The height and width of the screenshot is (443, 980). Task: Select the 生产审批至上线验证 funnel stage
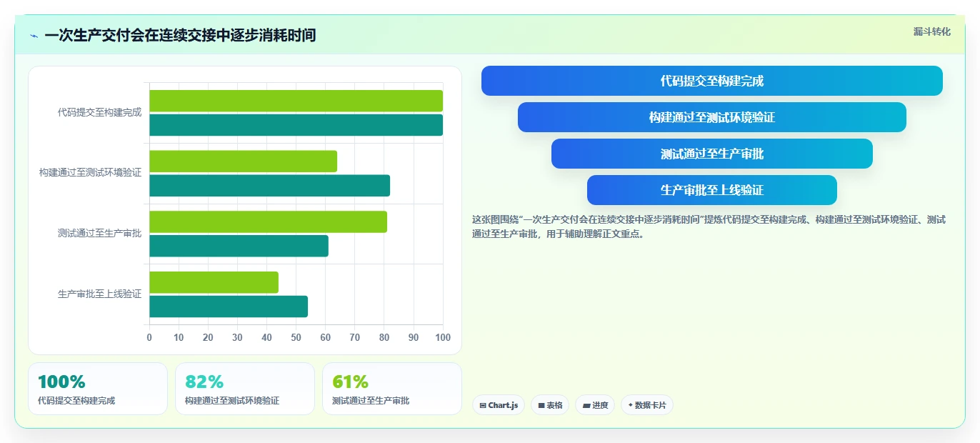711,190
